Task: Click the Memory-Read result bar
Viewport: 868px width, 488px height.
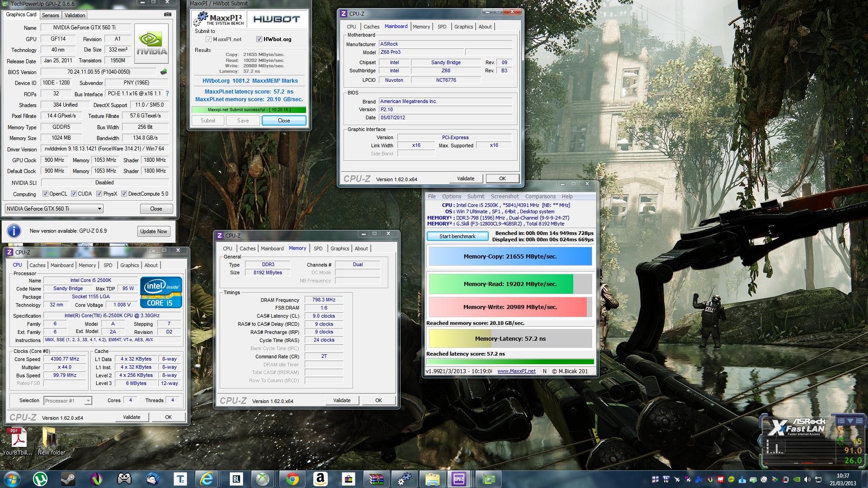Action: pyautogui.click(x=510, y=284)
